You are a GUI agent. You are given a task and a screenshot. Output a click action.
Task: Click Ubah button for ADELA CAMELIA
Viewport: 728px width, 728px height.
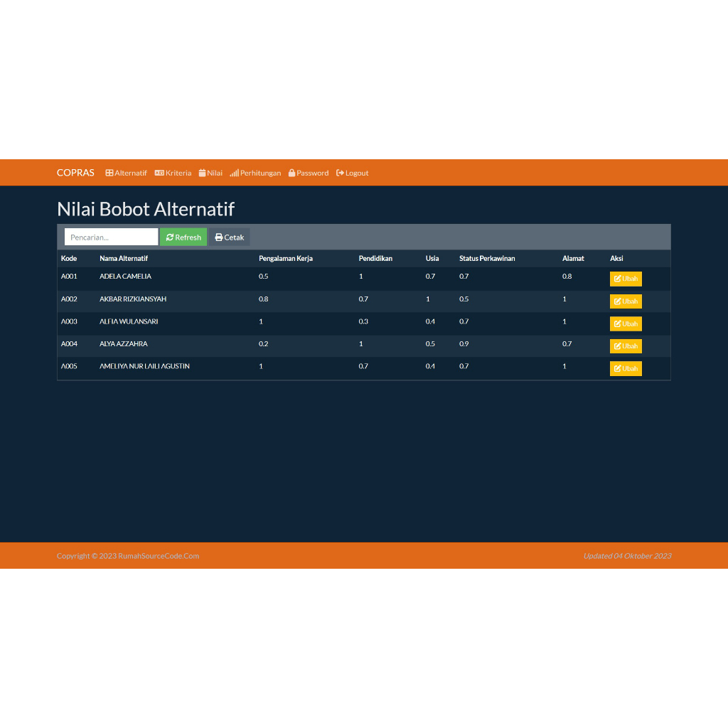pyautogui.click(x=626, y=279)
